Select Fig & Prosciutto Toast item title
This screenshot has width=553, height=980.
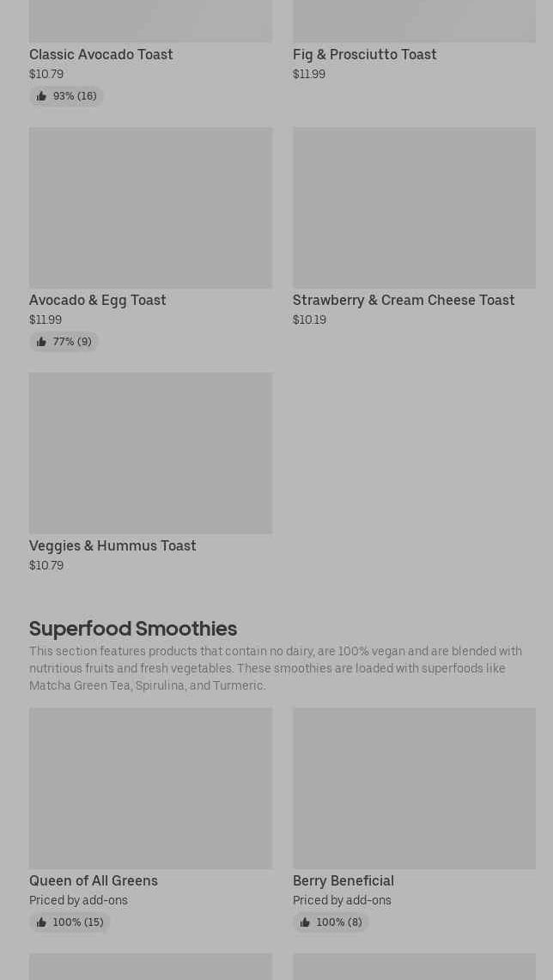point(364,54)
